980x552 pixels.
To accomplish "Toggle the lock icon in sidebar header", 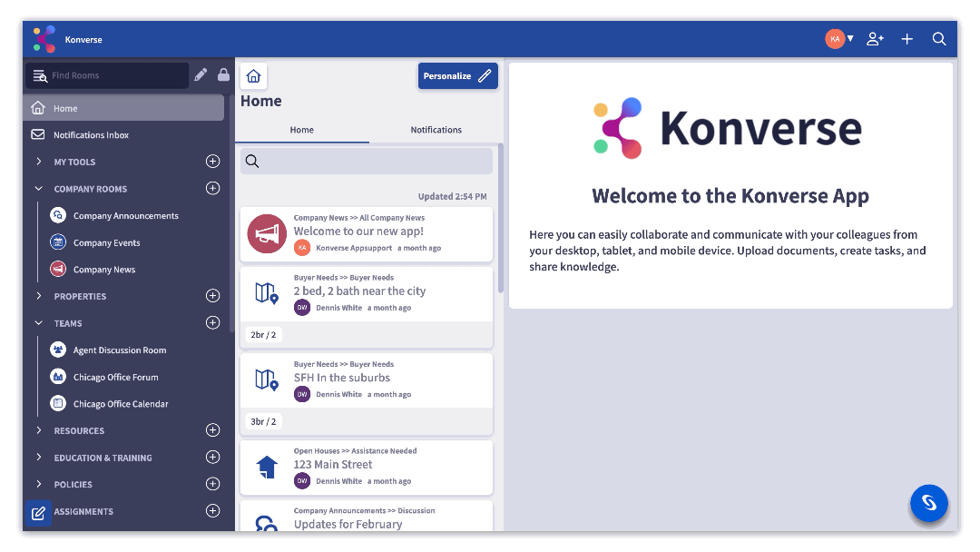I will (223, 75).
